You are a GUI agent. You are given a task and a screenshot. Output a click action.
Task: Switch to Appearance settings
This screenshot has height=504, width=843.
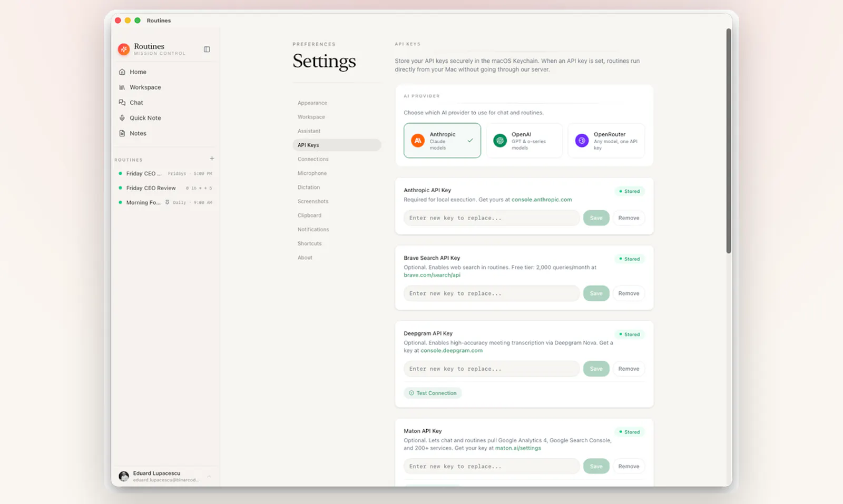coord(337,103)
